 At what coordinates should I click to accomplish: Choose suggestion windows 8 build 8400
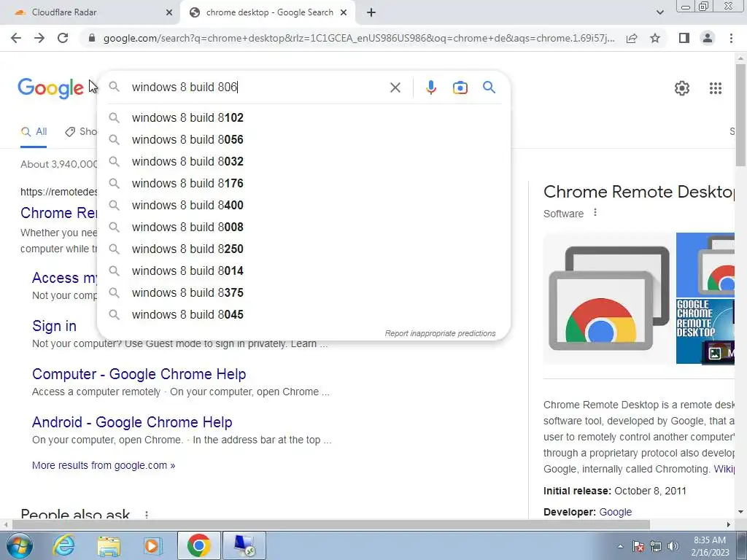(x=303, y=205)
